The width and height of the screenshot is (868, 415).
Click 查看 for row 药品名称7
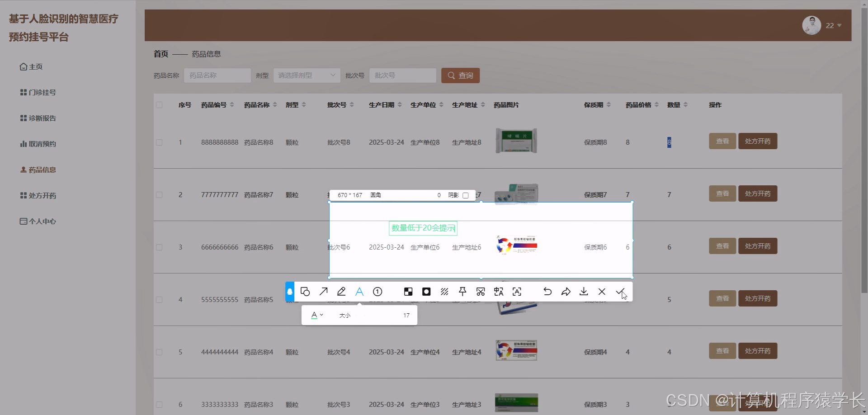[722, 193]
